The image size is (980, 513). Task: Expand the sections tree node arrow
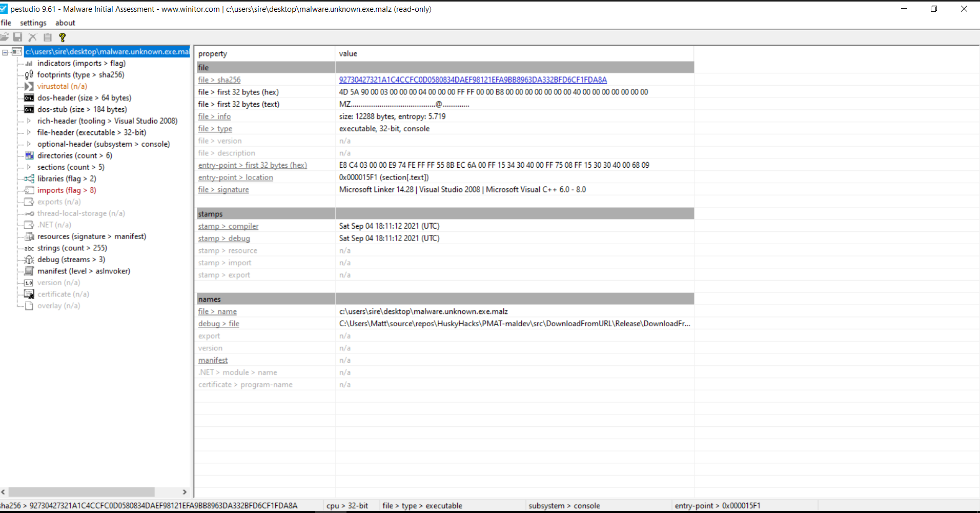(x=29, y=167)
